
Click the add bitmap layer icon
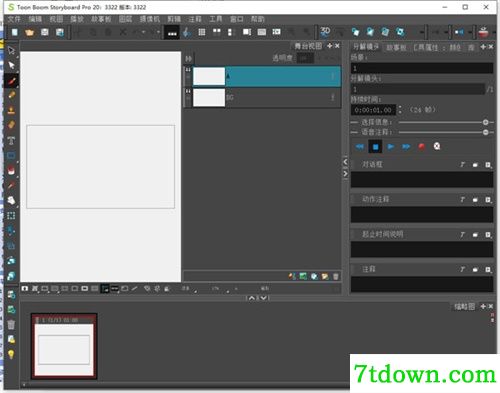(303, 276)
